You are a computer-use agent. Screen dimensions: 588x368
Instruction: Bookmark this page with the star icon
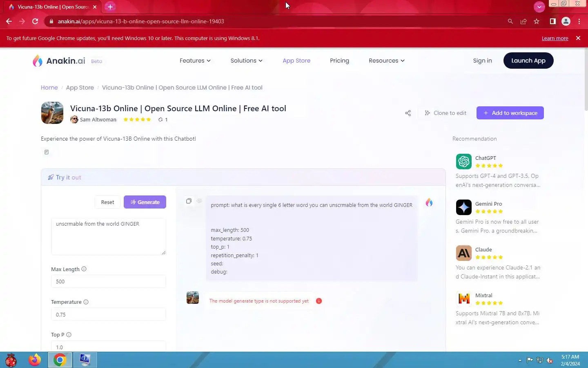tap(537, 21)
